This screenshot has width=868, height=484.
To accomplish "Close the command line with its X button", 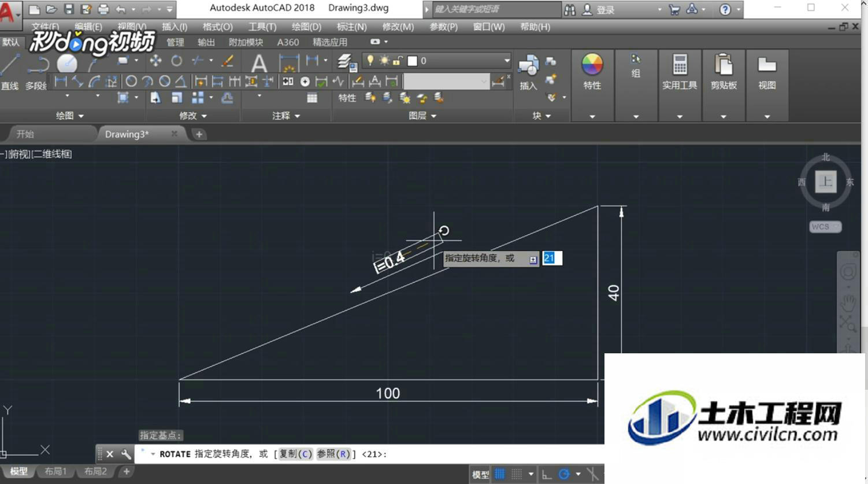I will coord(110,454).
